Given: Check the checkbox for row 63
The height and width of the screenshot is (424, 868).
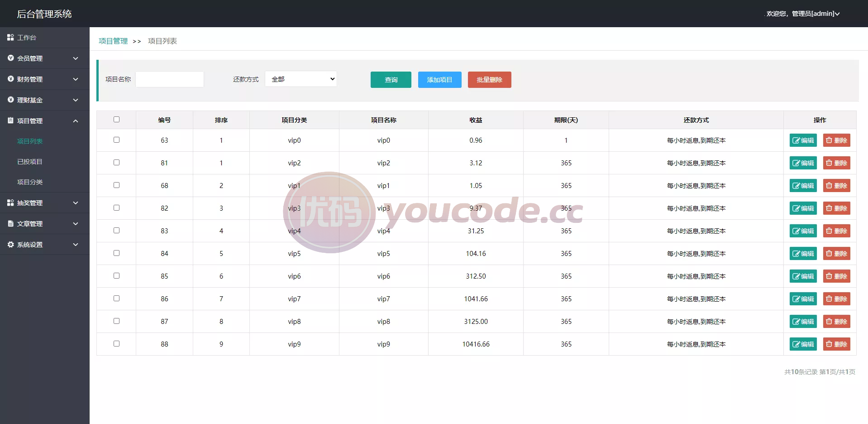Looking at the screenshot, I should [116, 140].
